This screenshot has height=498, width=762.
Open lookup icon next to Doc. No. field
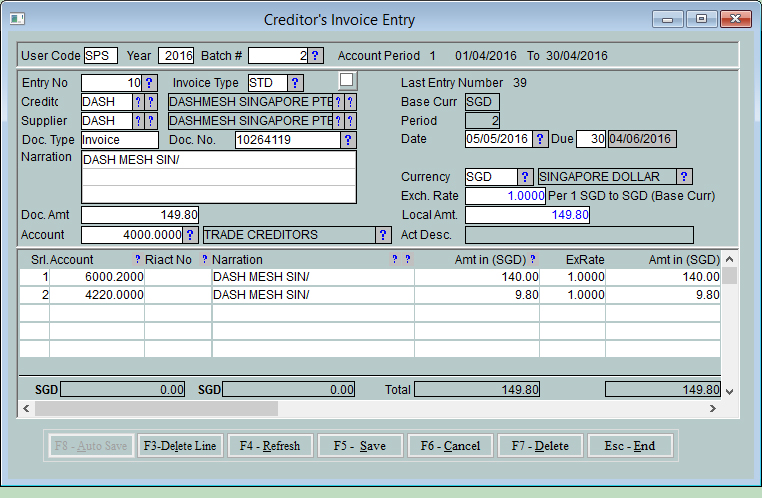[348, 140]
